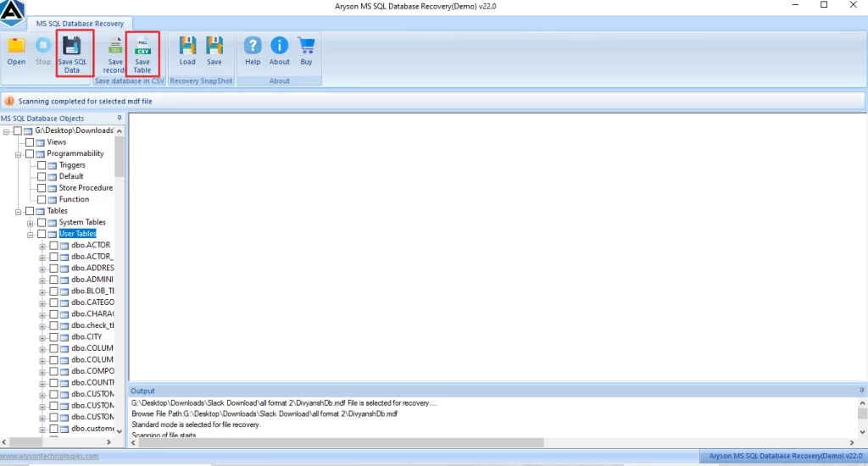Collapse the root database node
The height and width of the screenshot is (466, 868).
click(x=6, y=131)
